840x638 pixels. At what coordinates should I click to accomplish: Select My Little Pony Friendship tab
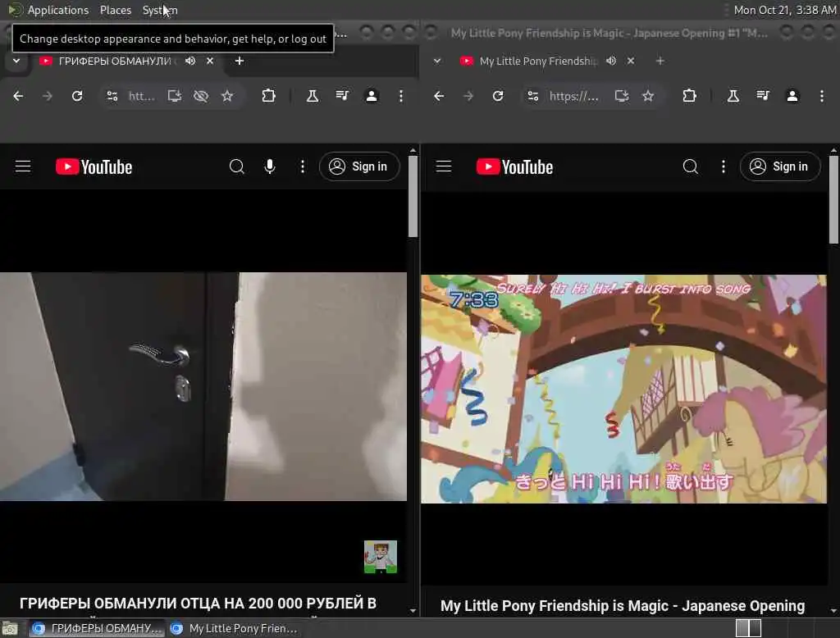[538, 61]
